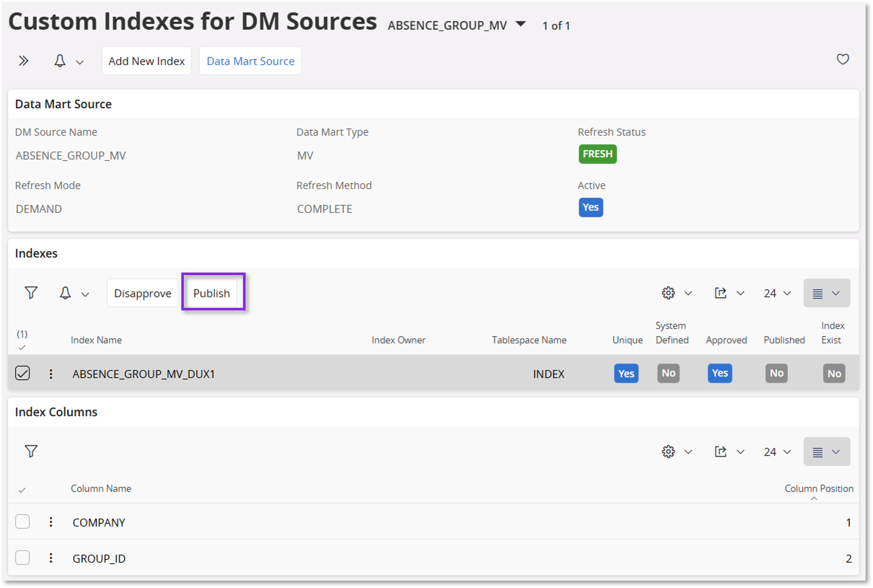Toggle select-all checkmark in Indexes header

pyautogui.click(x=22, y=348)
